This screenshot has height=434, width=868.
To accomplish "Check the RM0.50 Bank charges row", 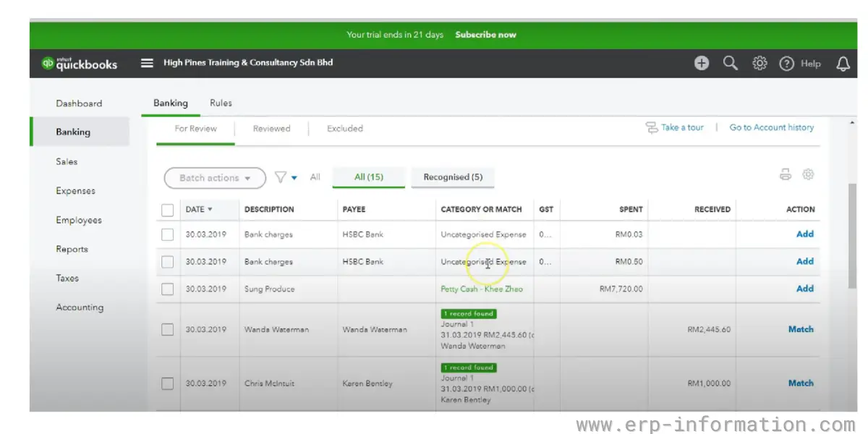I will (168, 262).
